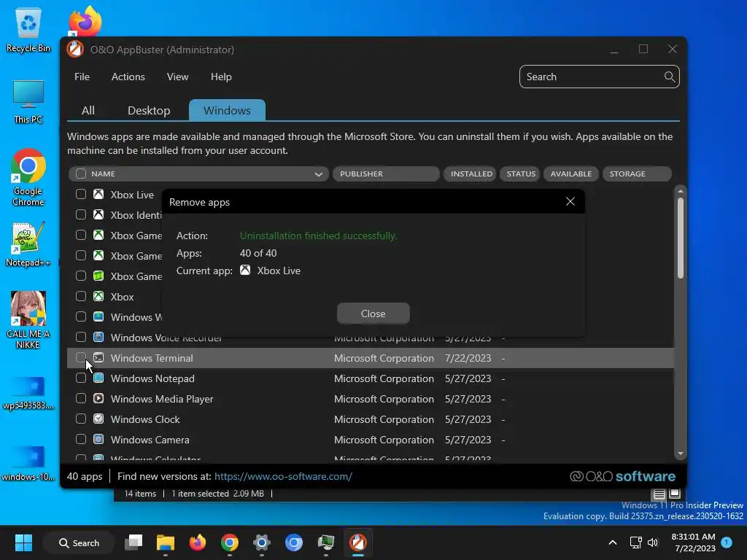The image size is (747, 560).
Task: Click Close button in Remove apps dialog
Action: point(373,314)
